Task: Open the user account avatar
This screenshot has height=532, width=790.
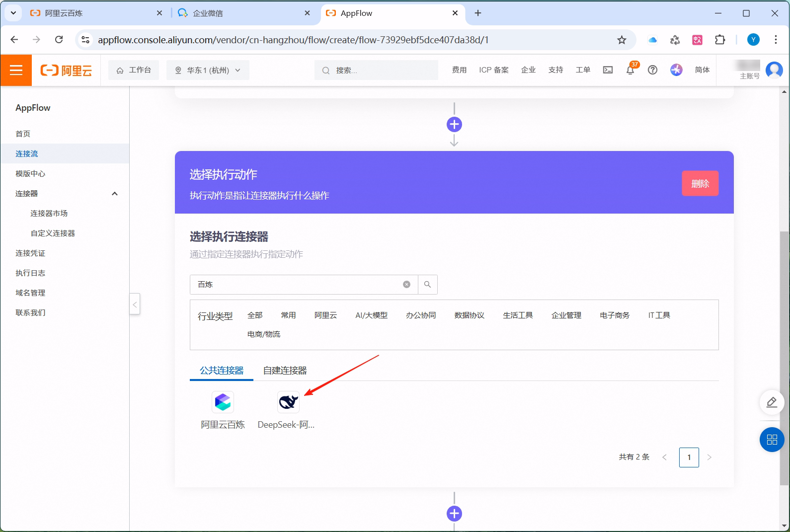Action: coord(774,70)
